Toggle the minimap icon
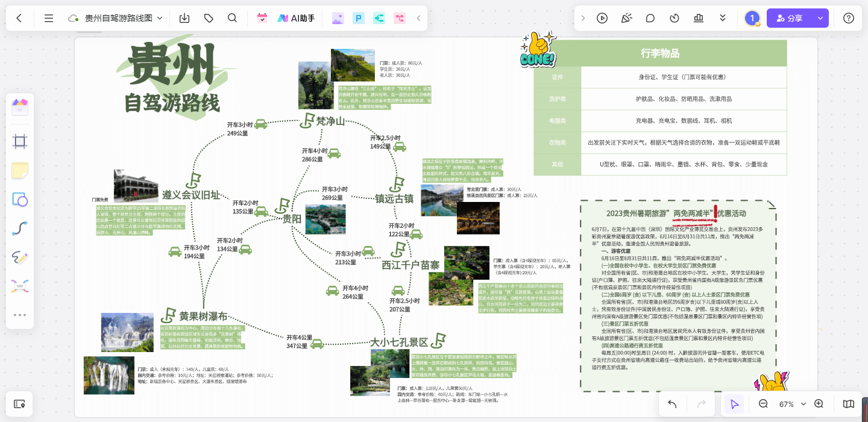Screen dimensions: 868x422 click(x=849, y=404)
